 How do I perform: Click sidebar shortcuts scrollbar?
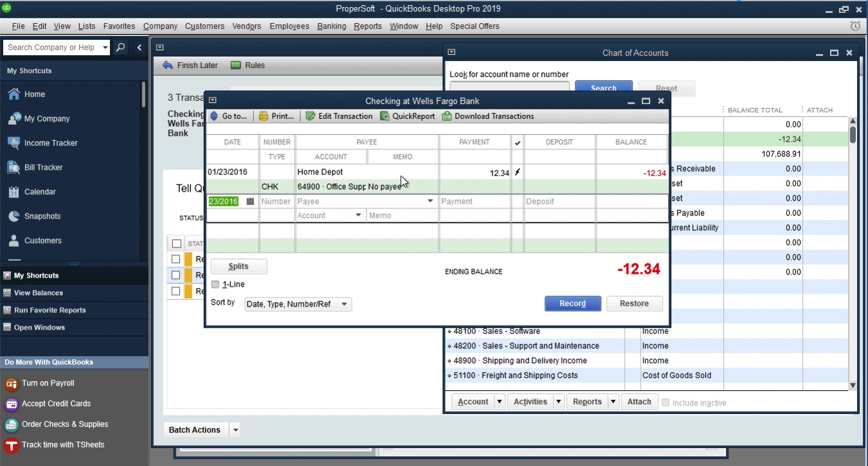click(143, 94)
